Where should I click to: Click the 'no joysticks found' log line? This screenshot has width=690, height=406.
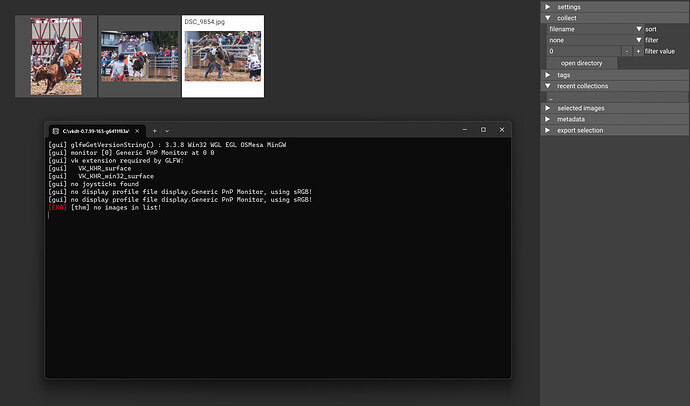click(x=93, y=184)
